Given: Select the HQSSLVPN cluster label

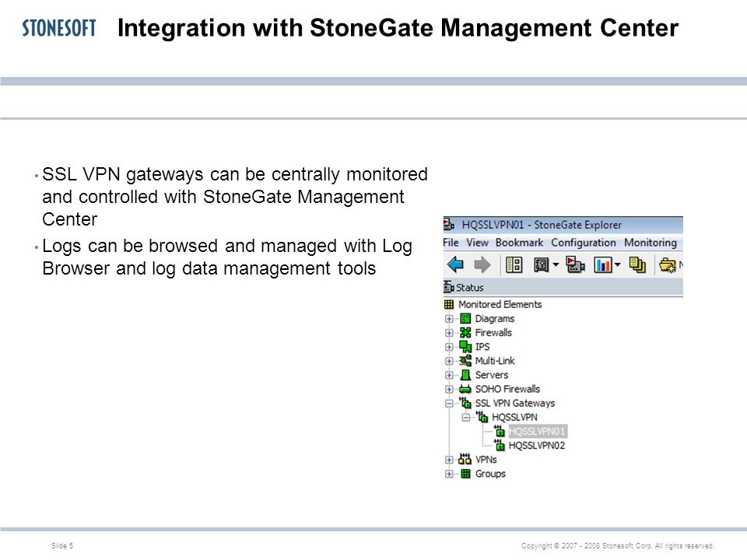Looking at the screenshot, I should click(514, 417).
